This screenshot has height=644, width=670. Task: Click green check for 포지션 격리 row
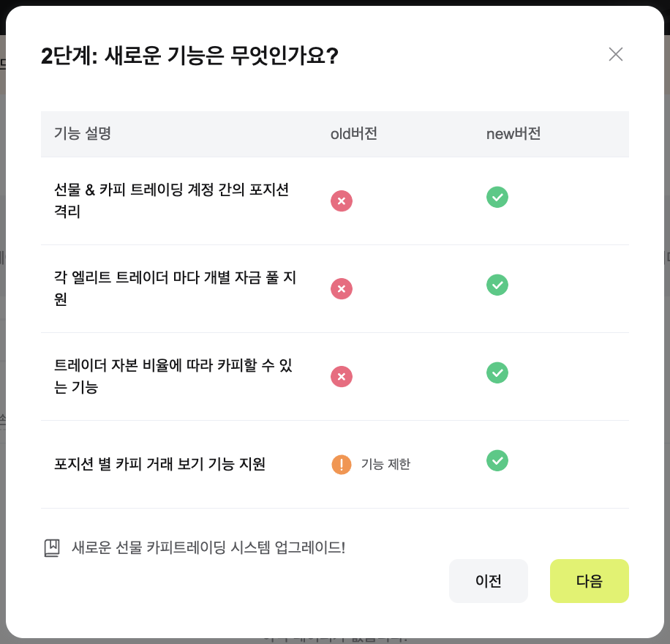coord(497,197)
